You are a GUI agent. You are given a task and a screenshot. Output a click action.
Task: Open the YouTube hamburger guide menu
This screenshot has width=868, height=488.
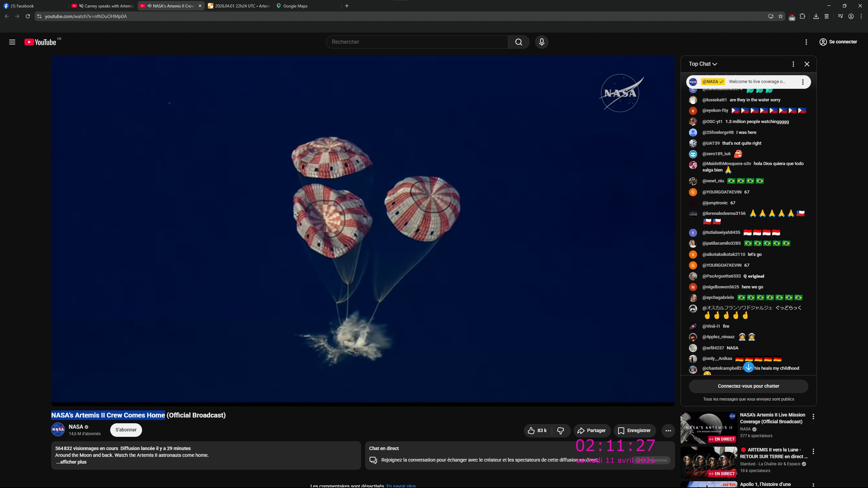coord(12,42)
